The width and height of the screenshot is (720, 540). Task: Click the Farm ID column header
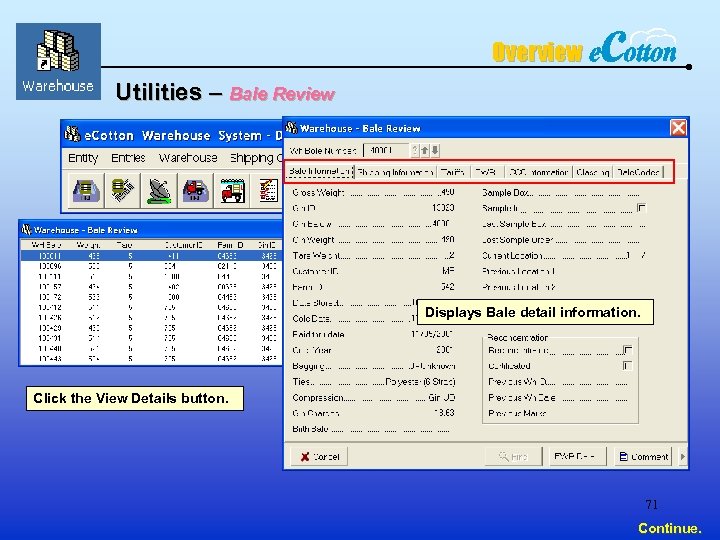[230, 245]
